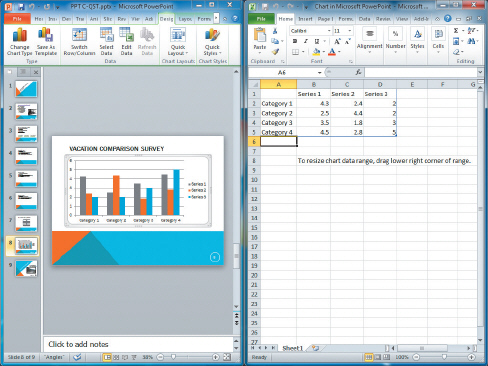Apply Fill Color bucket in Excel
Image resolution: width=488 pixels, height=366 pixels.
[x=316, y=52]
